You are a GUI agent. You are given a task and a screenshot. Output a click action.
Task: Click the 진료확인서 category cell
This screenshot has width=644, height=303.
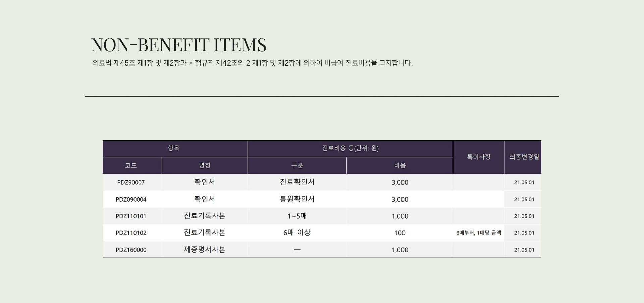tap(297, 182)
